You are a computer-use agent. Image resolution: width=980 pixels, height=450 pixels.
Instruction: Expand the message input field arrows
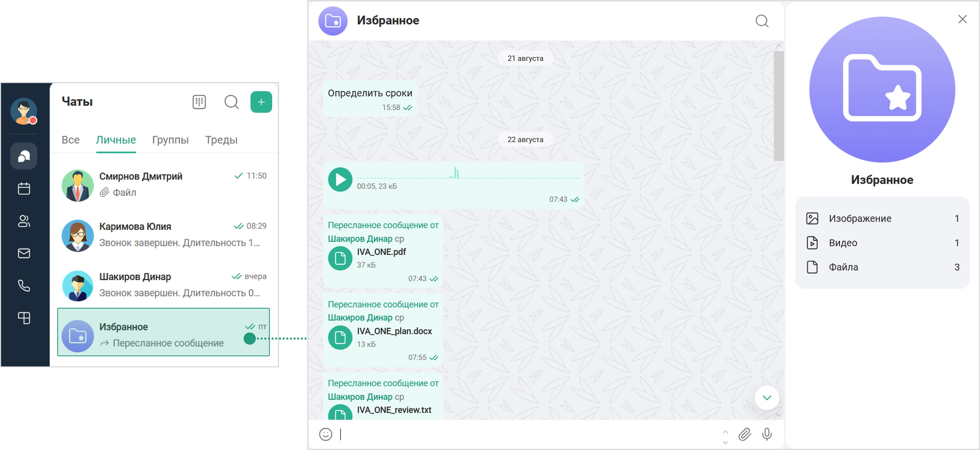tap(725, 437)
